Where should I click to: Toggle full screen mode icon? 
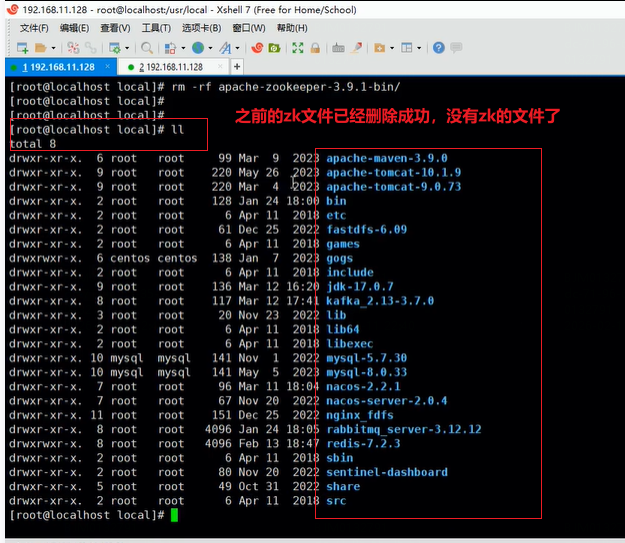[298, 48]
